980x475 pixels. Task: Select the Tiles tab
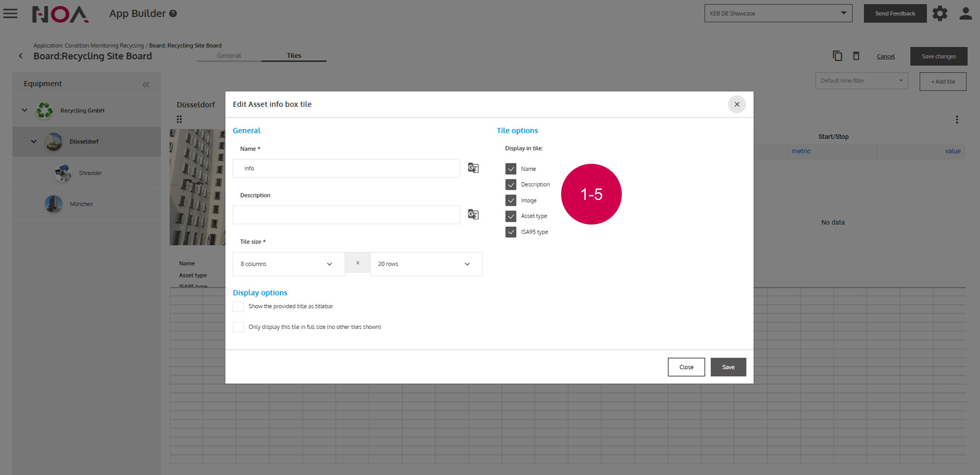[294, 56]
